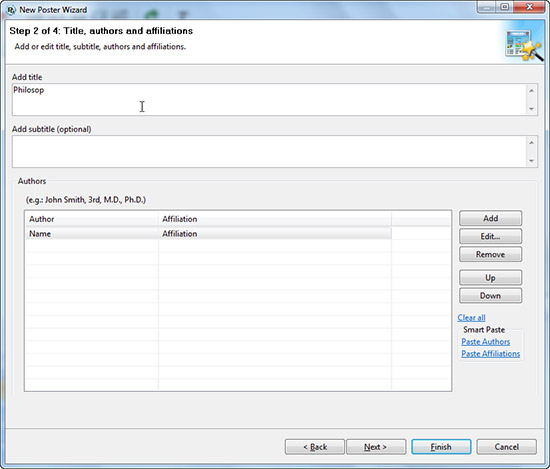Click the Paste Affiliations link

coord(490,354)
